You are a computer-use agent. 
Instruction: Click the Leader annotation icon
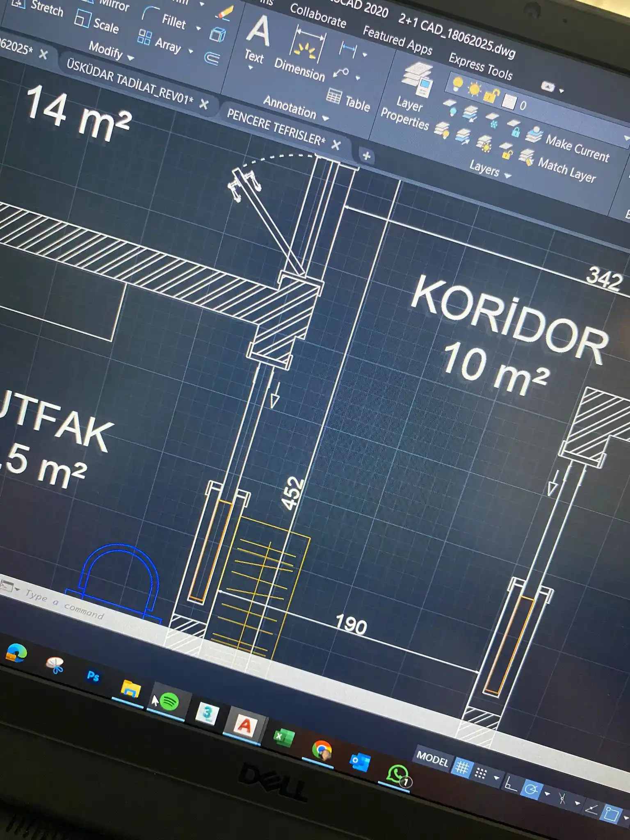(341, 73)
